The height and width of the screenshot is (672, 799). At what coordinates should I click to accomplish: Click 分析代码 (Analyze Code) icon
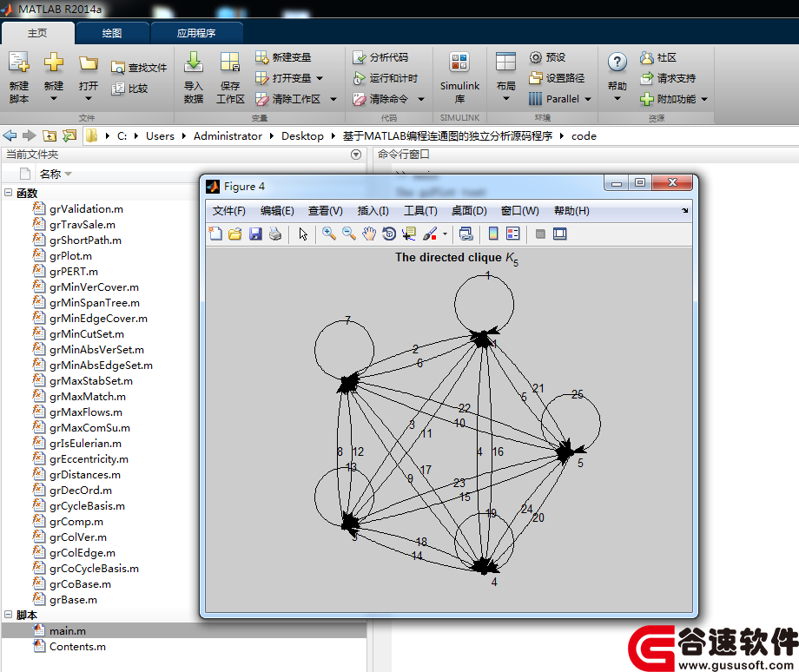tap(360, 57)
